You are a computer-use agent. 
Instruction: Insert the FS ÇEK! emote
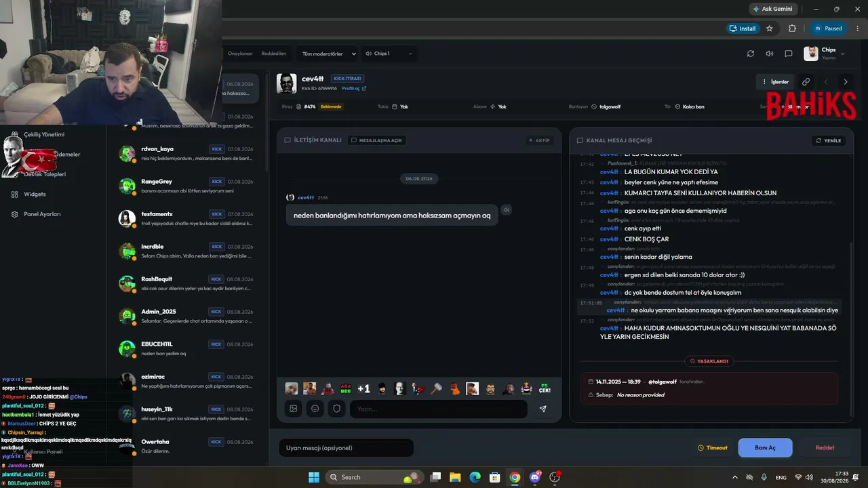pyautogui.click(x=545, y=388)
